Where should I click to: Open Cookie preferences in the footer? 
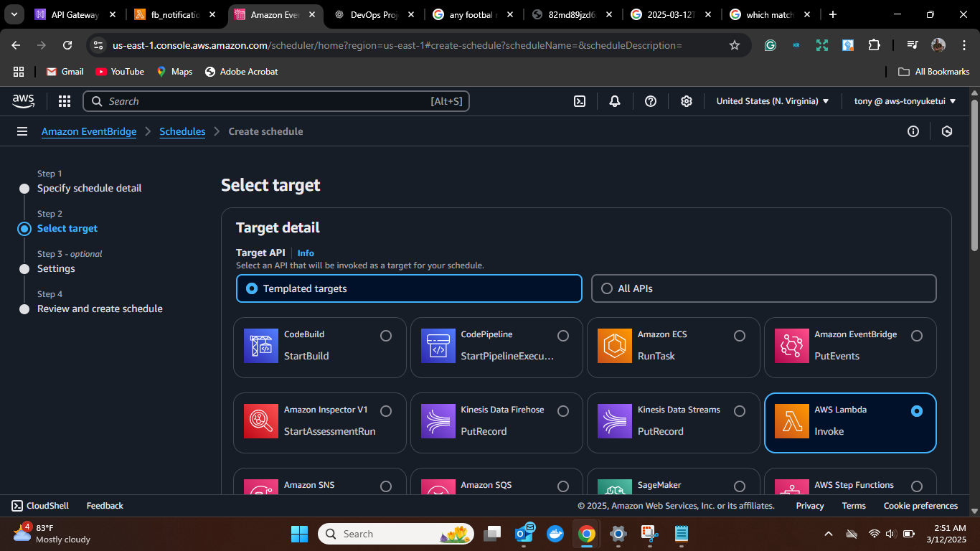click(x=920, y=506)
